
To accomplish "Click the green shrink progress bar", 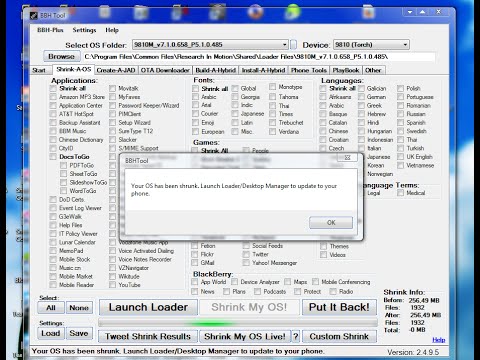I will (x=238, y=322).
